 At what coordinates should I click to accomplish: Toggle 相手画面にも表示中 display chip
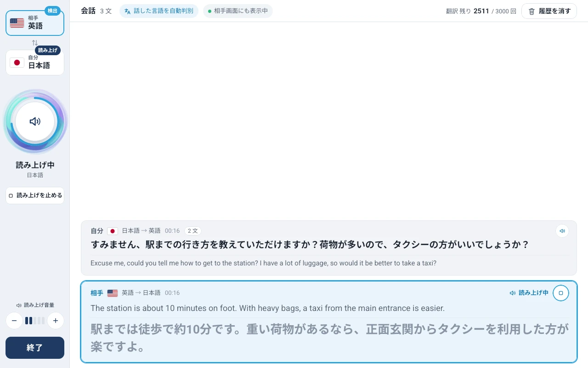click(x=238, y=11)
